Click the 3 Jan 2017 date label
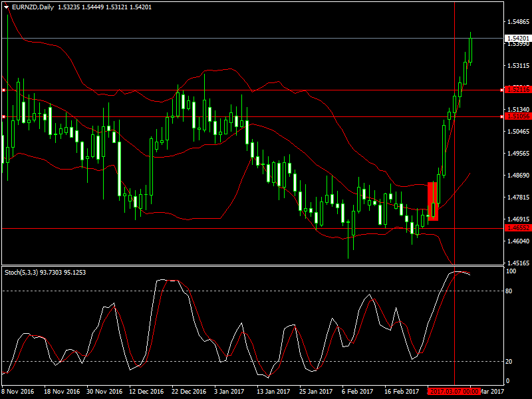Viewport: 532px width, 399px height. click(x=229, y=392)
